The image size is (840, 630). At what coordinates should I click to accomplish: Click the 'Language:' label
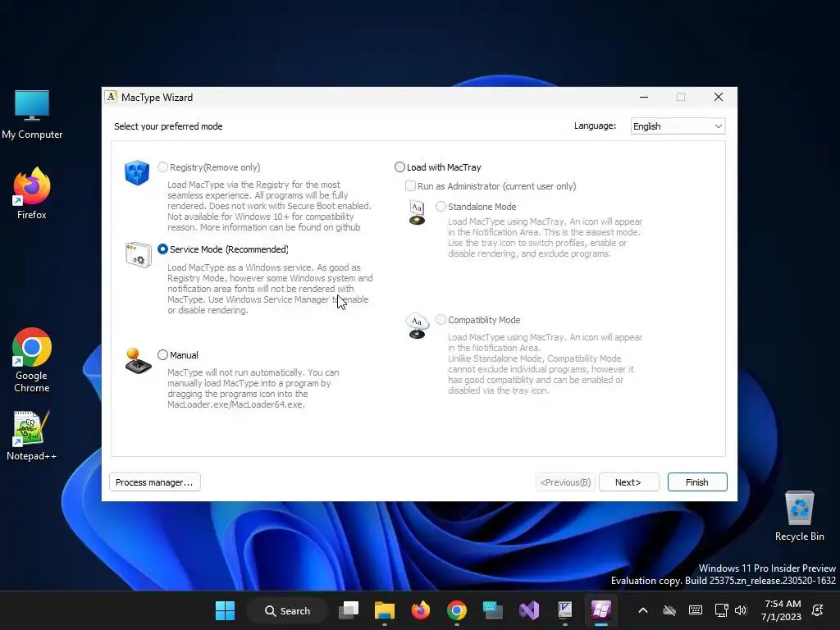click(595, 126)
